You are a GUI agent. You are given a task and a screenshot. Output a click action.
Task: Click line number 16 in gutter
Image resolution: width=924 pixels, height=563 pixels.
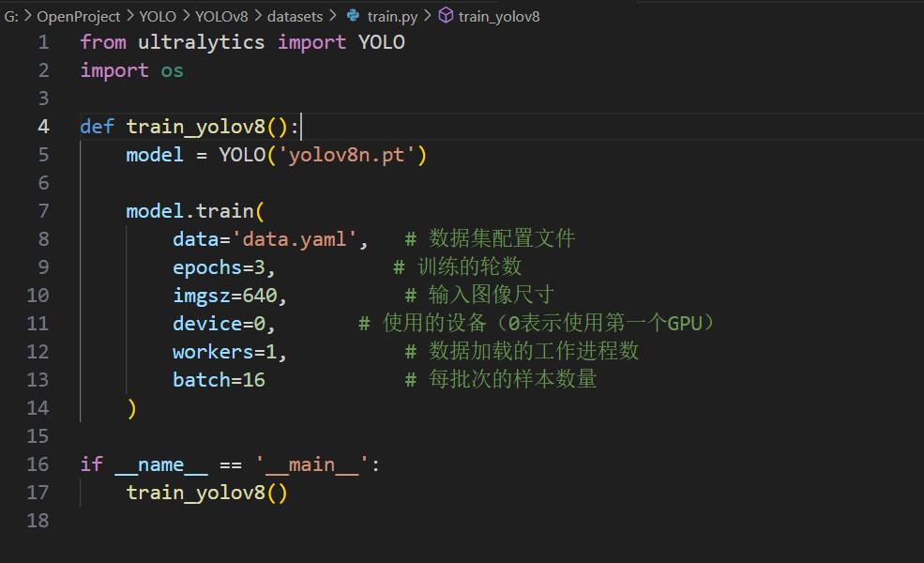[x=38, y=464]
